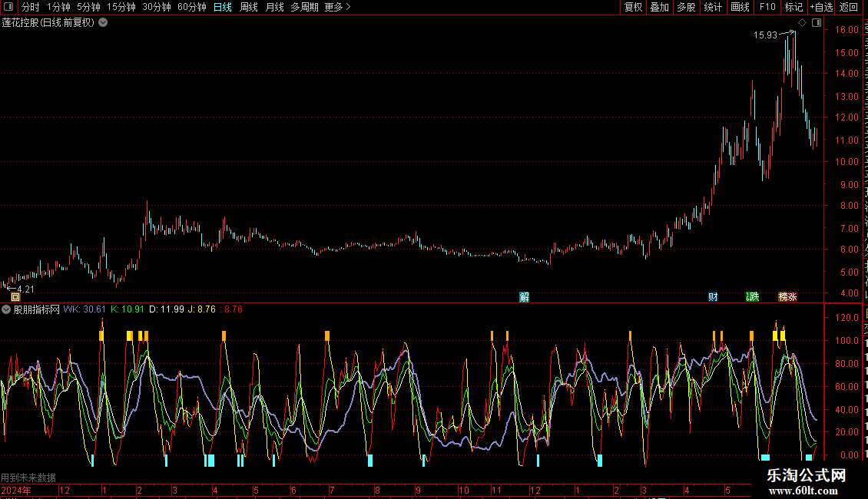Image resolution: width=868 pixels, height=499 pixels.
Task: Select the 15分钟 period tab
Action: tap(121, 7)
